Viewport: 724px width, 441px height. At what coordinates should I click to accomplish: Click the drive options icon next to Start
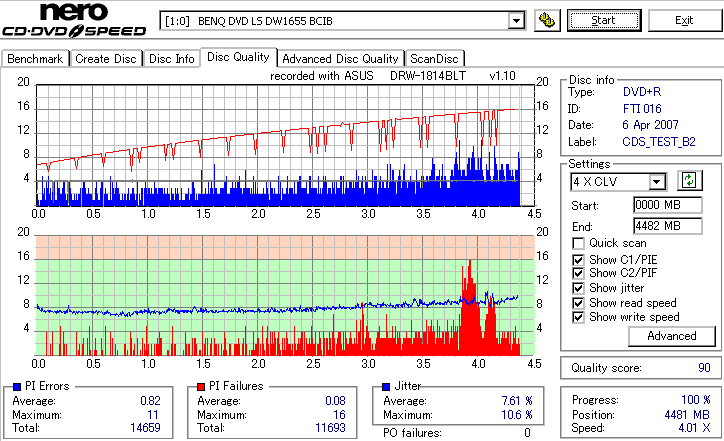(547, 21)
